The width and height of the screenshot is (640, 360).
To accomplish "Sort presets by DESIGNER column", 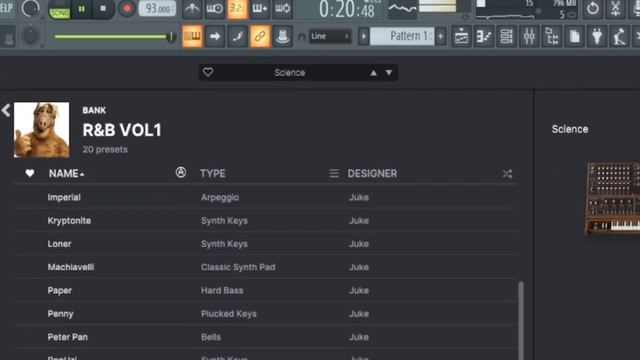I will [372, 173].
